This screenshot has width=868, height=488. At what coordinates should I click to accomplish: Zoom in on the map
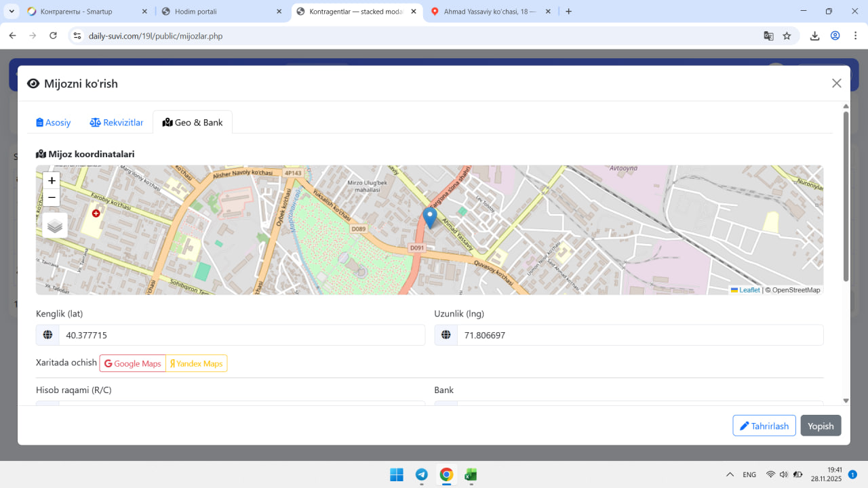pyautogui.click(x=52, y=180)
